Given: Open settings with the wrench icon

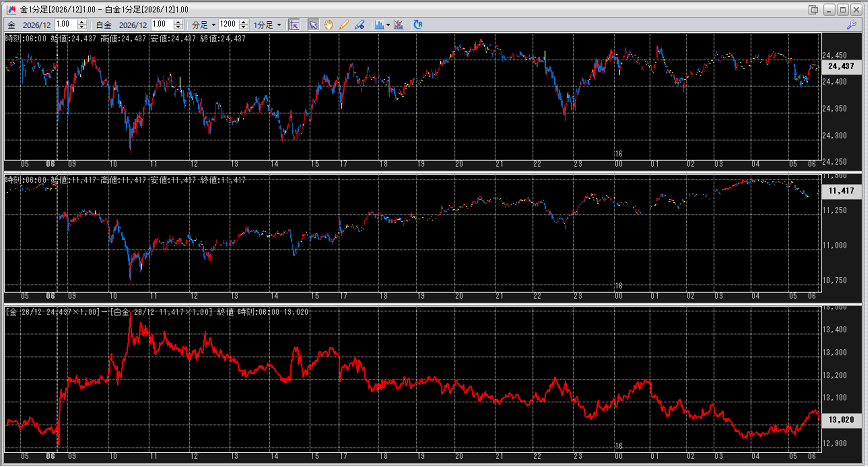Looking at the screenshot, I should [851, 25].
